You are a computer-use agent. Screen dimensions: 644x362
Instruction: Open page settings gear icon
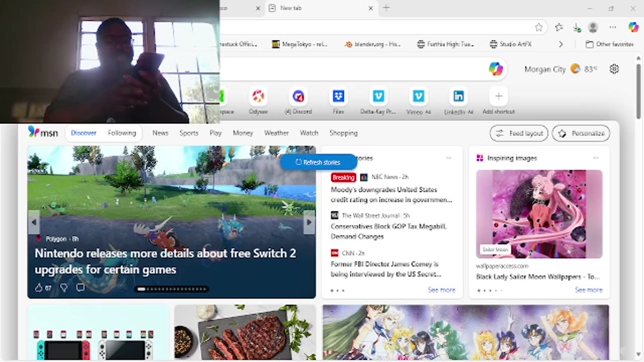pyautogui.click(x=614, y=69)
